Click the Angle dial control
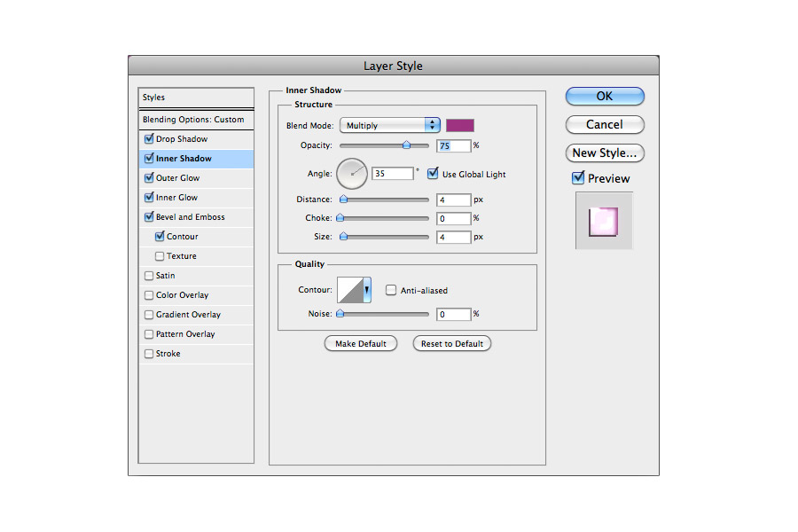This screenshot has height=532, width=798. tap(352, 174)
